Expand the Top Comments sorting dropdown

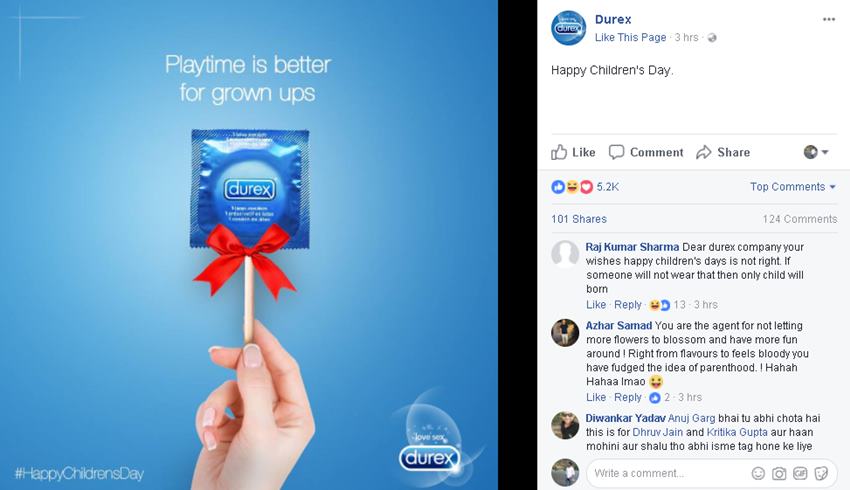point(793,186)
